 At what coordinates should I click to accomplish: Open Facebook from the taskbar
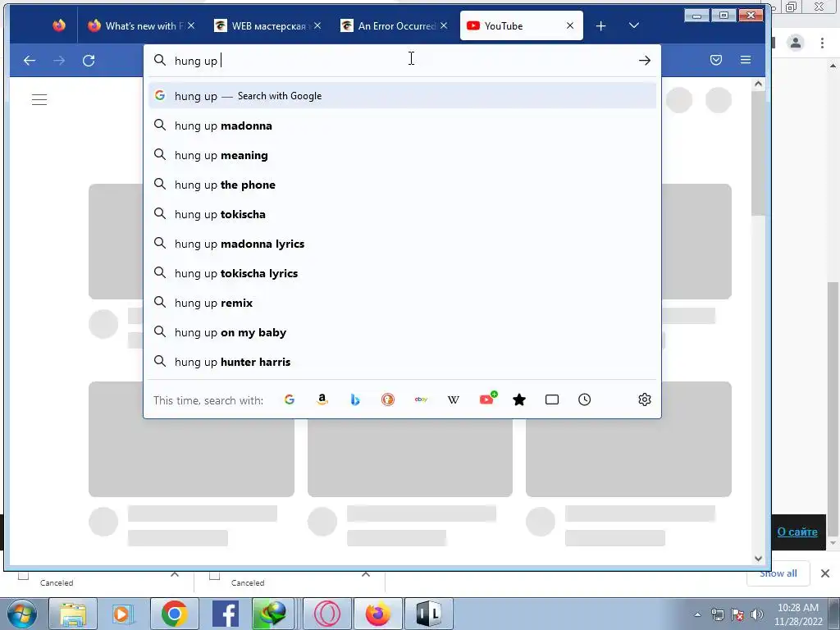[x=226, y=614]
